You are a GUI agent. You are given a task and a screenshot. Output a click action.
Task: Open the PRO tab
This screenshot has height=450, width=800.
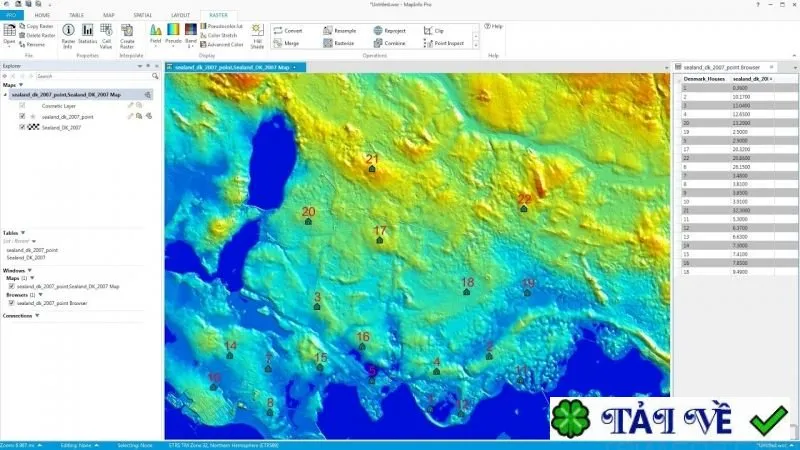[11, 15]
